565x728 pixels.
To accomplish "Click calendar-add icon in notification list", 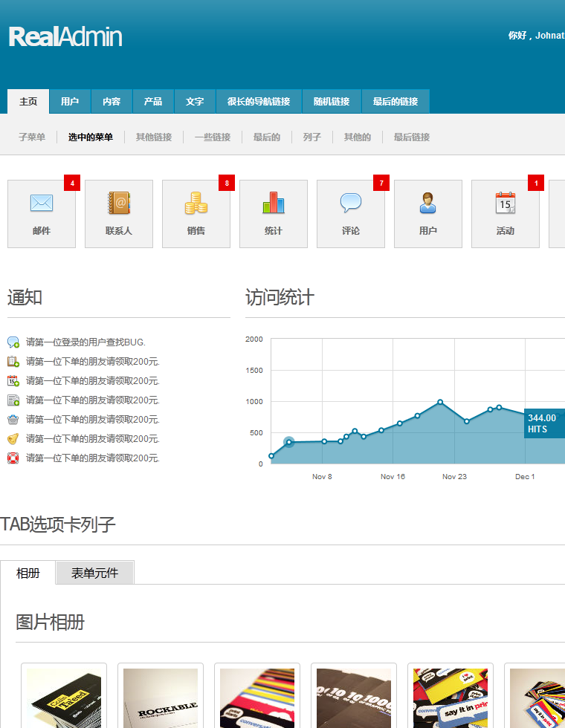I will coord(13,380).
